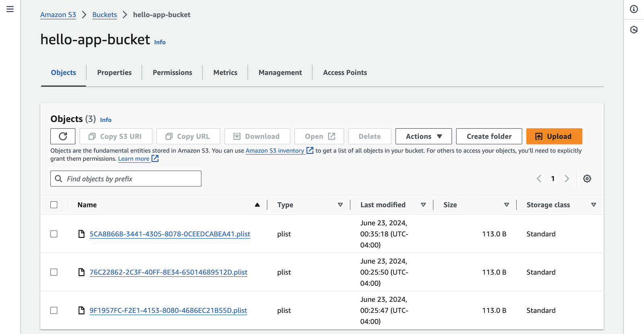The image size is (644, 334).
Task: Open the hamburger navigation menu
Action: (10, 9)
